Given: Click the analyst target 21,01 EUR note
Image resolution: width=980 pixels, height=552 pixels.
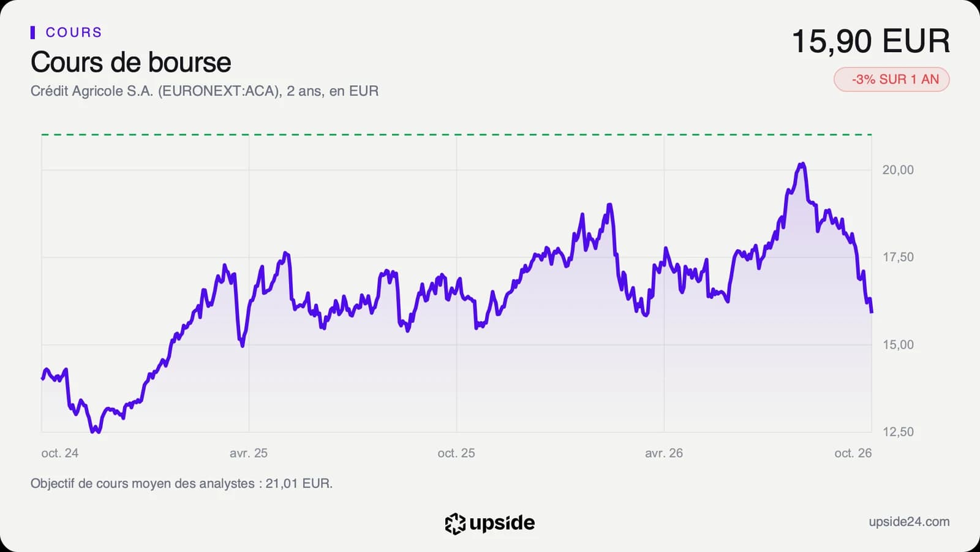Looking at the screenshot, I should 181,483.
